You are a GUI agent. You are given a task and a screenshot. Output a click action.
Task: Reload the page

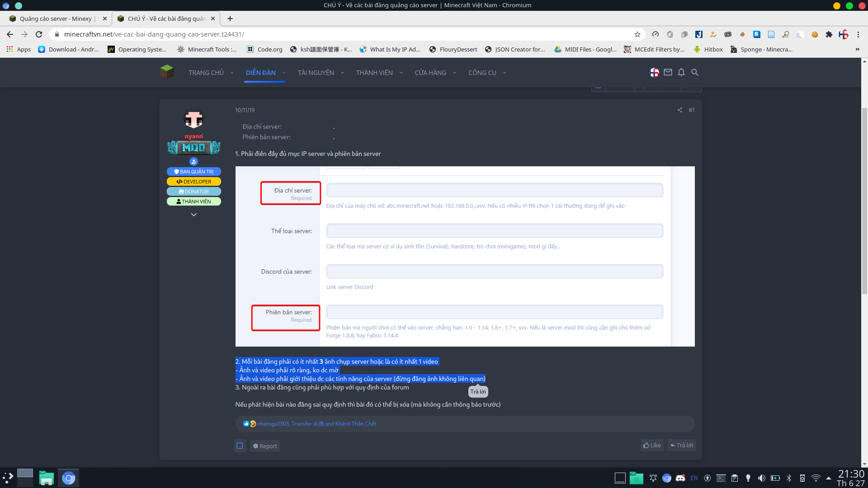[39, 34]
